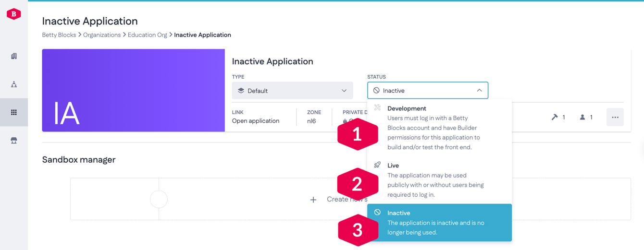Open the organizations building icon in sidebar

coord(14,56)
